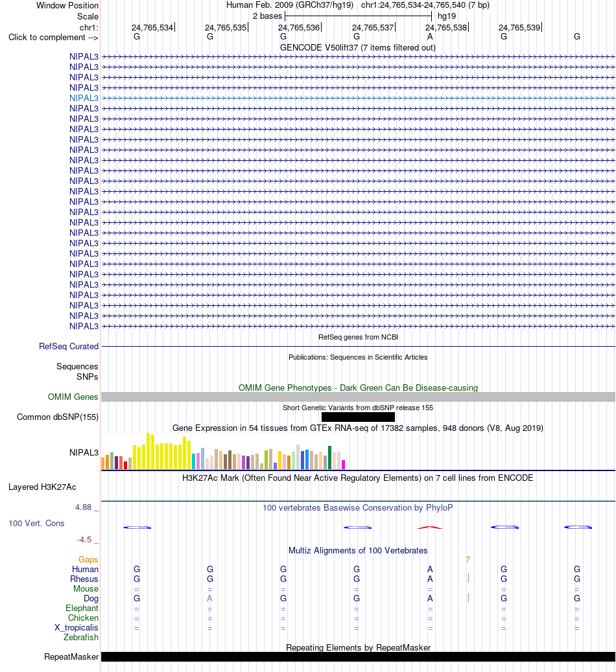Image resolution: width=616 pixels, height=672 pixels.
Task: Click the NIPAL3 label beside GTEx bar chart
Action: click(84, 452)
